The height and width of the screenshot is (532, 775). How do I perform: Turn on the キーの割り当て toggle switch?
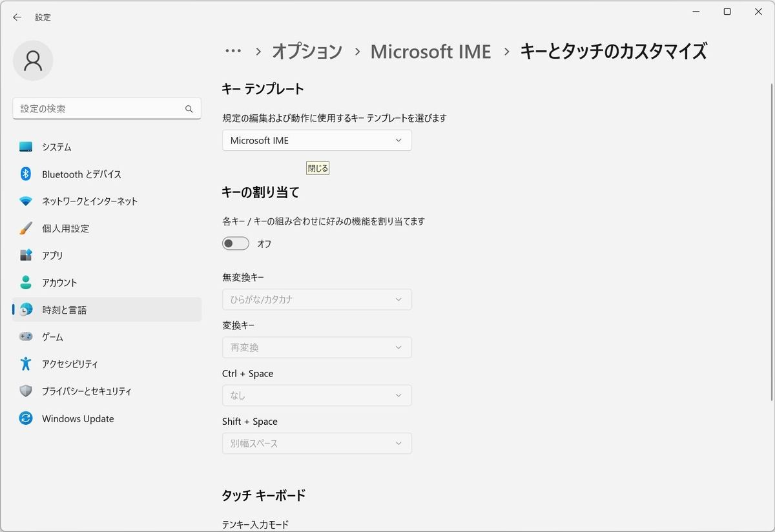236,243
